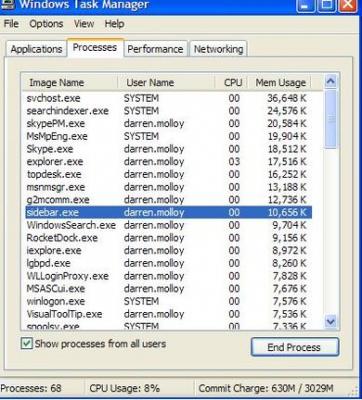The height and width of the screenshot is (400, 362).
Task: Select explorer.exe process row
Action: tap(168, 162)
